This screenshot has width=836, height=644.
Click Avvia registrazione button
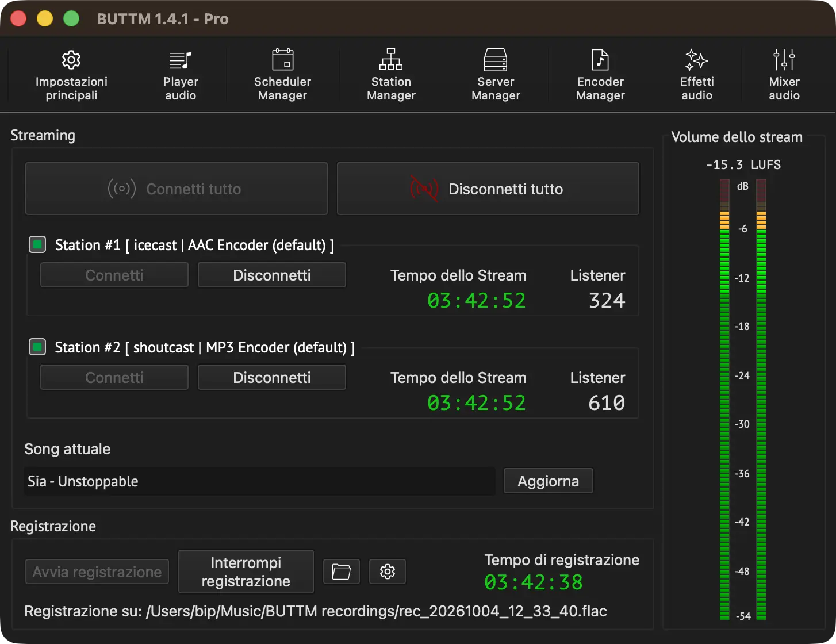coord(97,572)
